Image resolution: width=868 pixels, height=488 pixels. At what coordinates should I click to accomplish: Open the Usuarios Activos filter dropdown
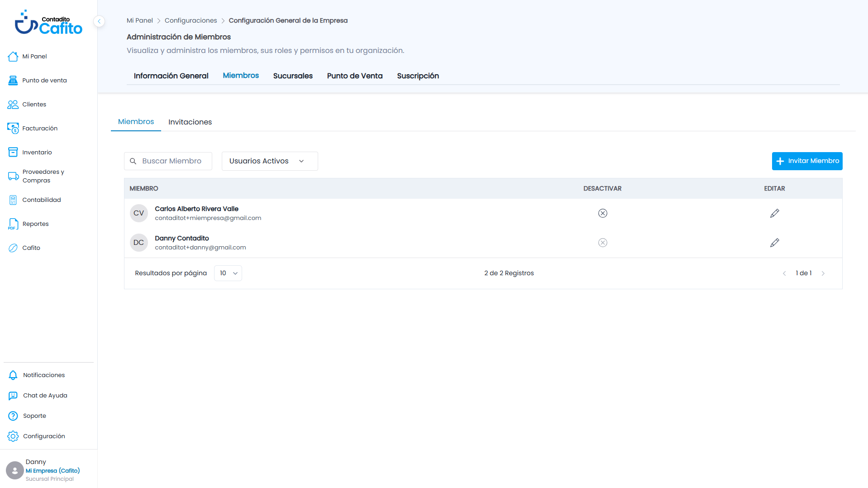[x=270, y=161]
